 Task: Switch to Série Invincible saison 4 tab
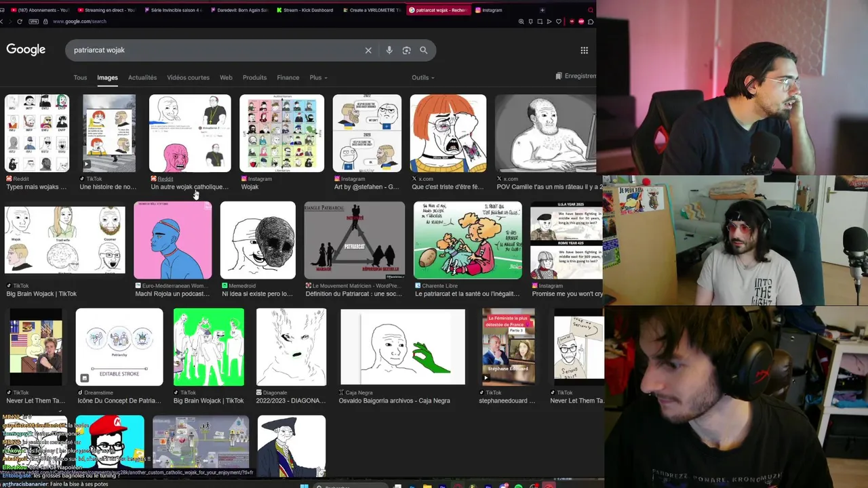pos(172,10)
